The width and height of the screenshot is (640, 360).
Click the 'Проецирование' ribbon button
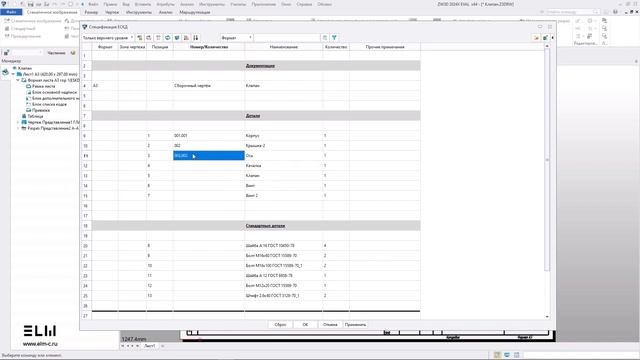pyautogui.click(x=22, y=36)
